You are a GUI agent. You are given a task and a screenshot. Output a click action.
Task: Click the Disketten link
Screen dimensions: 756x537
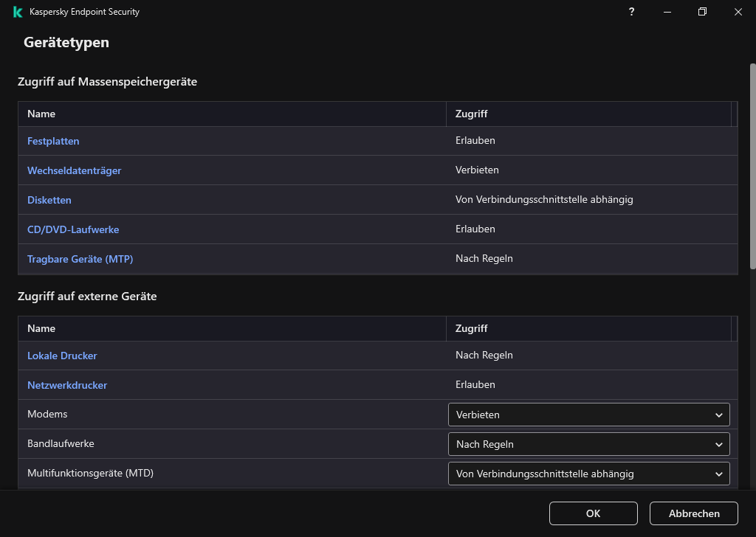[x=49, y=200]
